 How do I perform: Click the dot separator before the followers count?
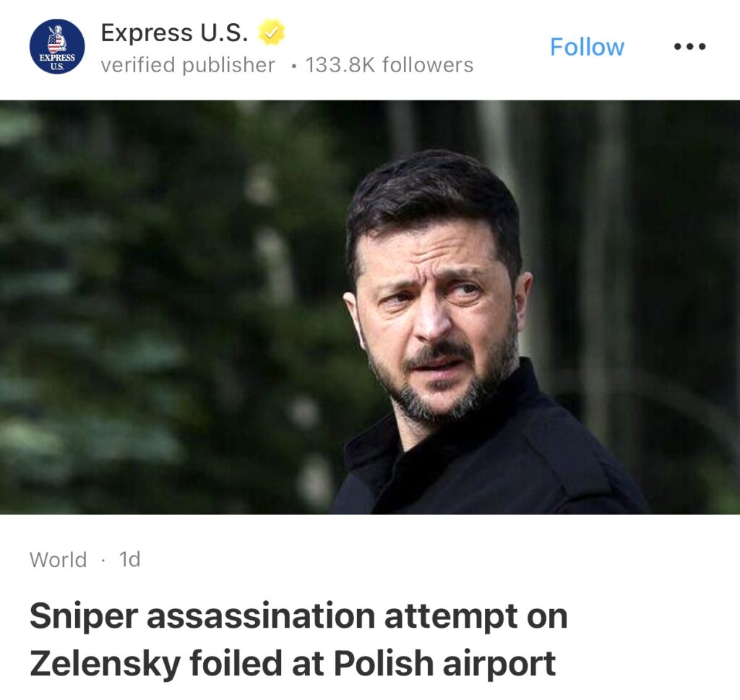click(295, 66)
